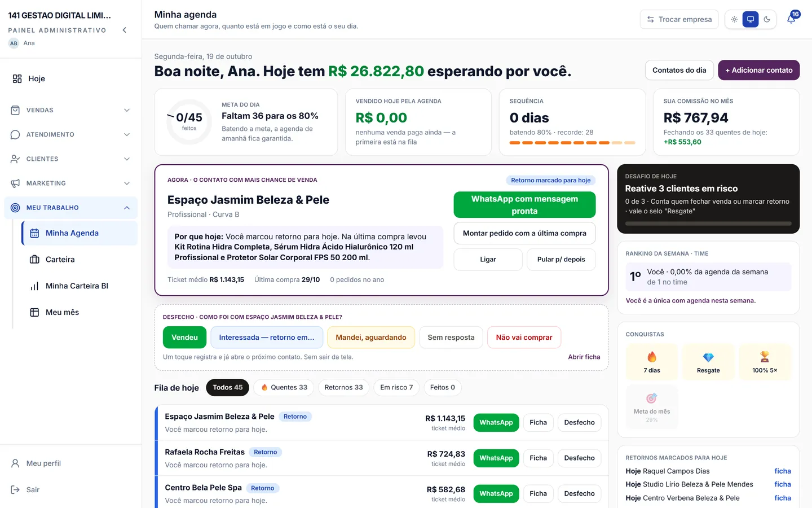The width and height of the screenshot is (812, 508).
Task: Switch to light theme sun toggle
Action: [x=734, y=19]
